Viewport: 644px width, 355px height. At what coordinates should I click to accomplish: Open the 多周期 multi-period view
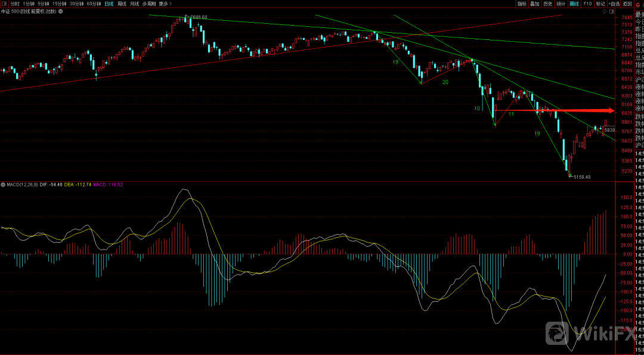tap(148, 4)
